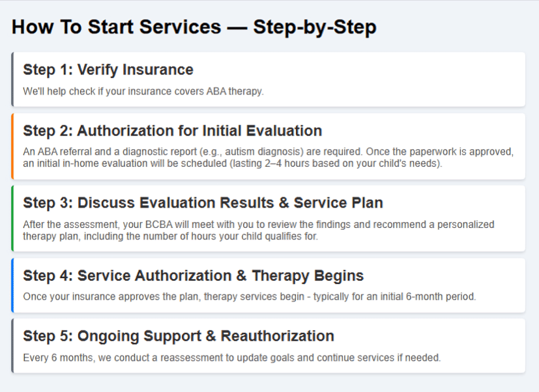The width and height of the screenshot is (539, 392).
Task: Open the Step 2 Authorization for Initial Evaluation card
Action: point(268,147)
